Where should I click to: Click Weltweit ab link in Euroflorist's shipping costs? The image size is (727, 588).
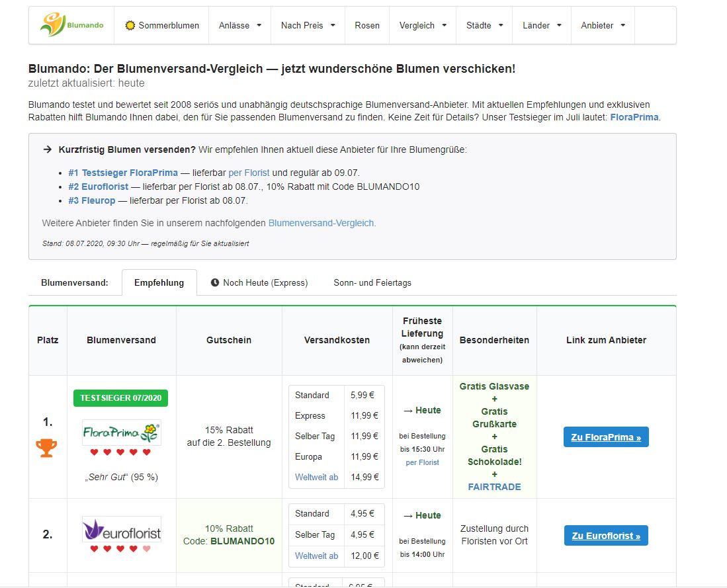pyautogui.click(x=317, y=556)
